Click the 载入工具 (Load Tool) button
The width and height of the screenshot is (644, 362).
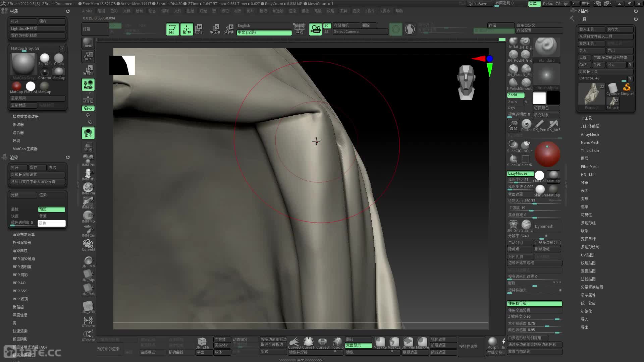591,29
